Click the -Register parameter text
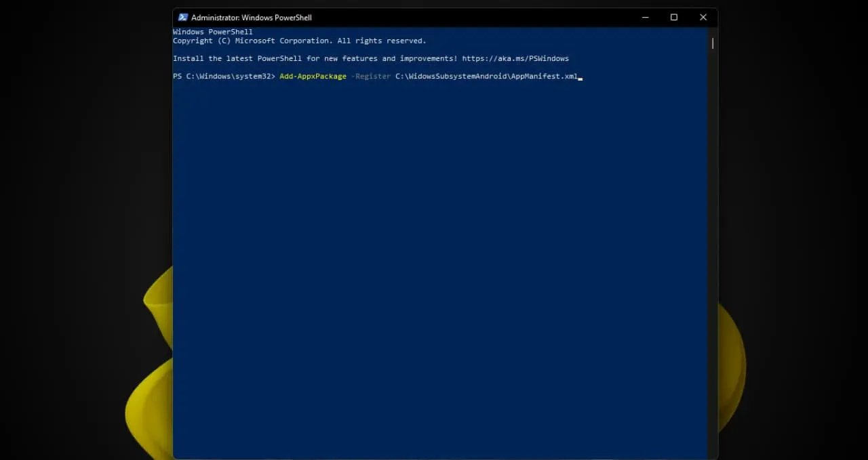 pyautogui.click(x=371, y=77)
